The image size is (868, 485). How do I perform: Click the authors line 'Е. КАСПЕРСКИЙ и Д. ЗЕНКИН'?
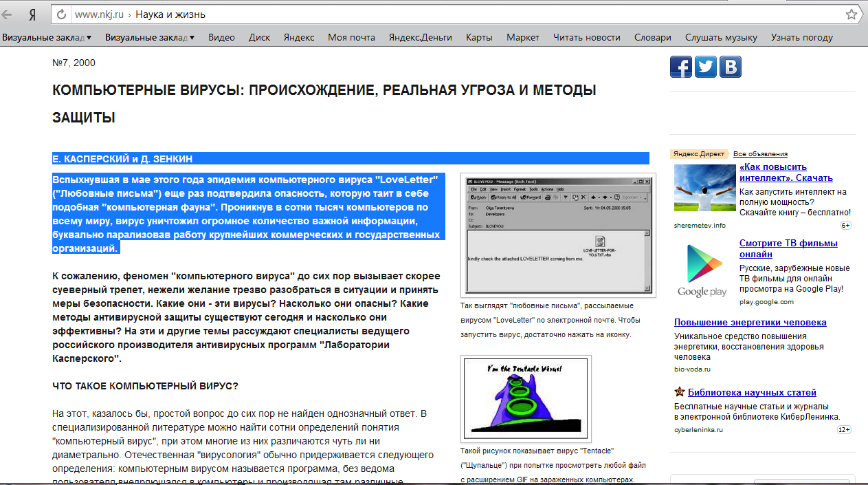[122, 159]
